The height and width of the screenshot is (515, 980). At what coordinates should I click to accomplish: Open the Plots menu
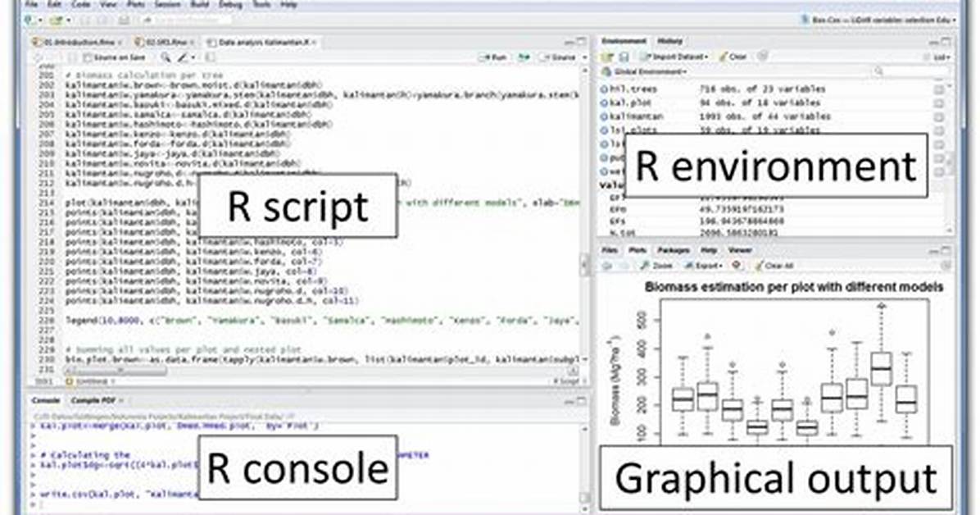pyautogui.click(x=136, y=4)
